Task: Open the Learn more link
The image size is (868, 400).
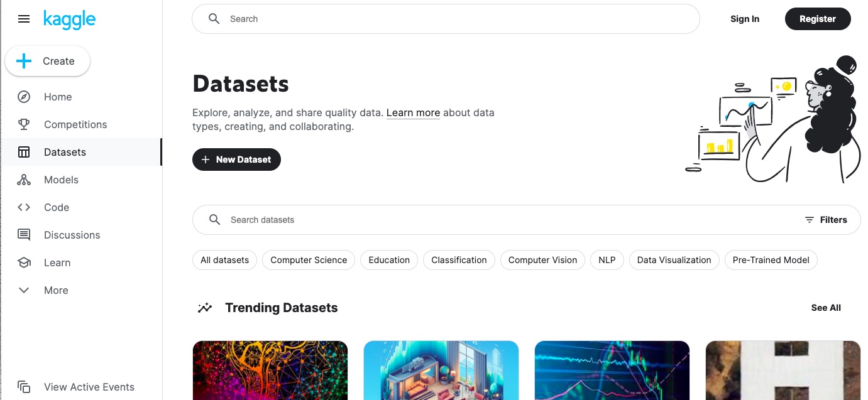Action: click(x=413, y=112)
